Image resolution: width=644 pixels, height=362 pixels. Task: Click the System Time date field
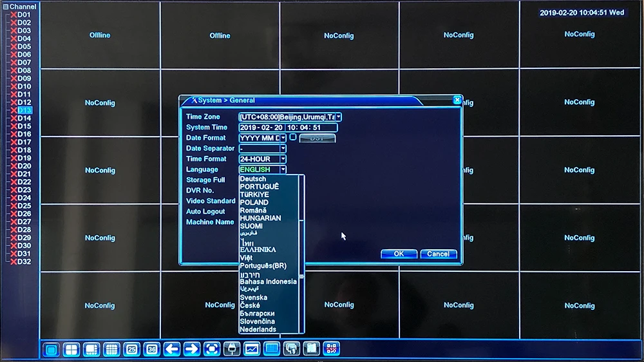261,128
